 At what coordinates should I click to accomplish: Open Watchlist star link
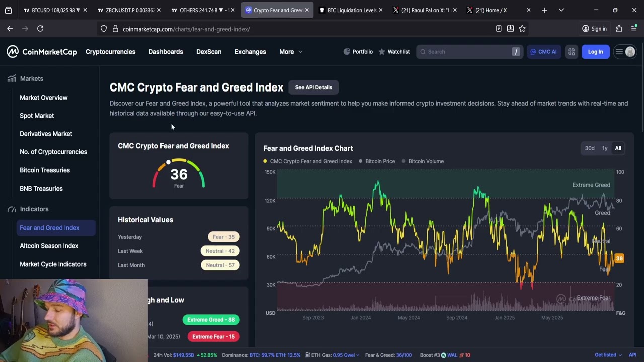pos(394,52)
